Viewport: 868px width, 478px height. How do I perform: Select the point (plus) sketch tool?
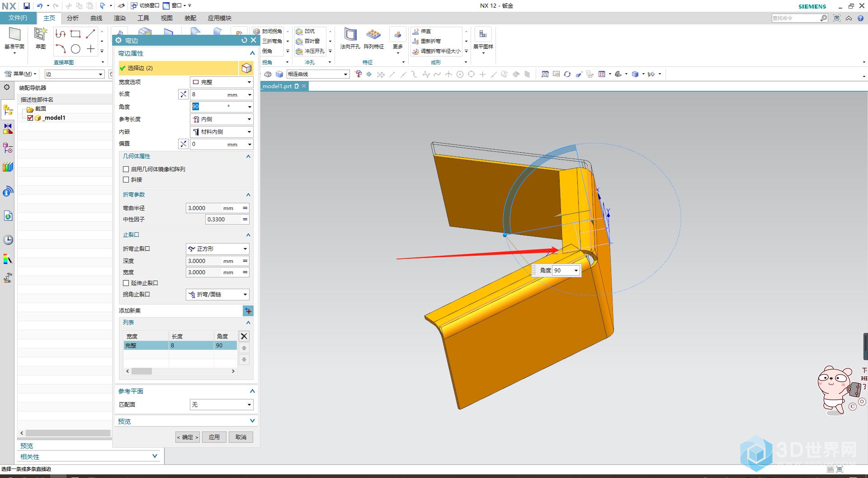(x=91, y=49)
